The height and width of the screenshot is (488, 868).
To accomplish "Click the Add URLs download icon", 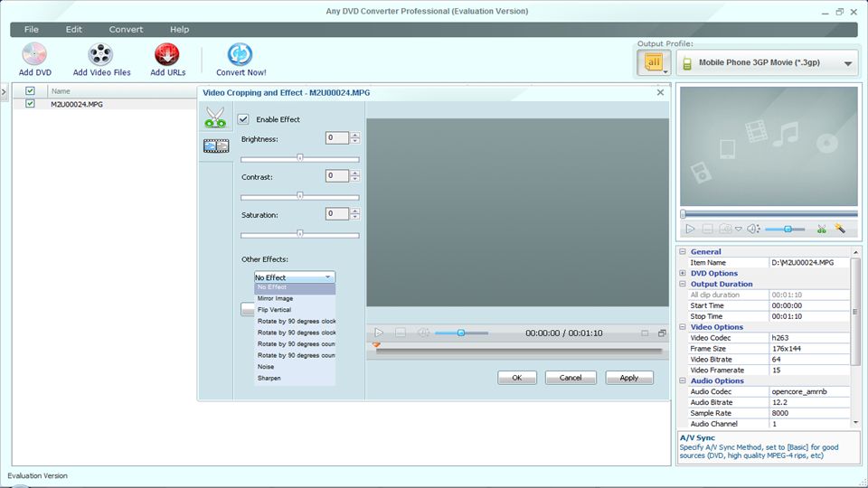I will (167, 54).
